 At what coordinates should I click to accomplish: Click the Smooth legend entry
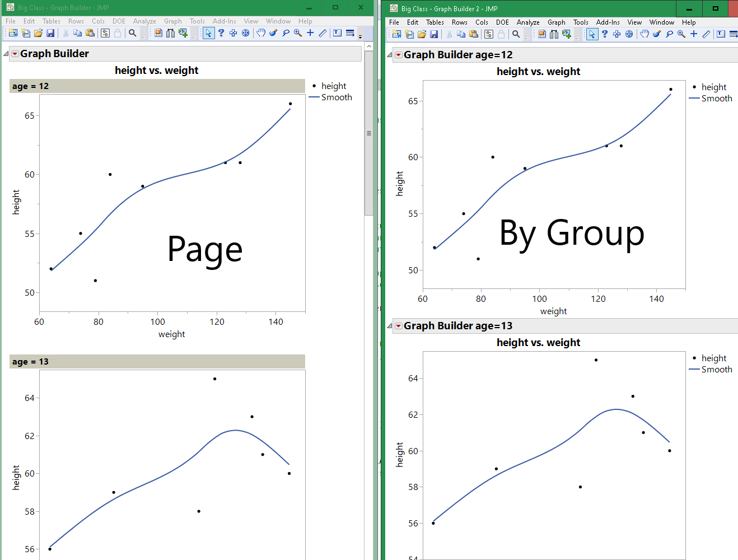click(x=336, y=97)
